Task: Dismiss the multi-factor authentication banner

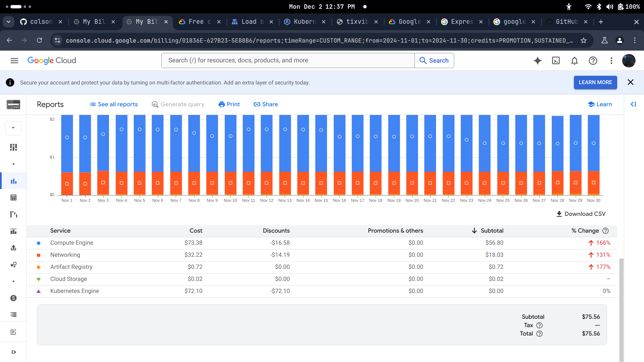Action: click(x=631, y=82)
